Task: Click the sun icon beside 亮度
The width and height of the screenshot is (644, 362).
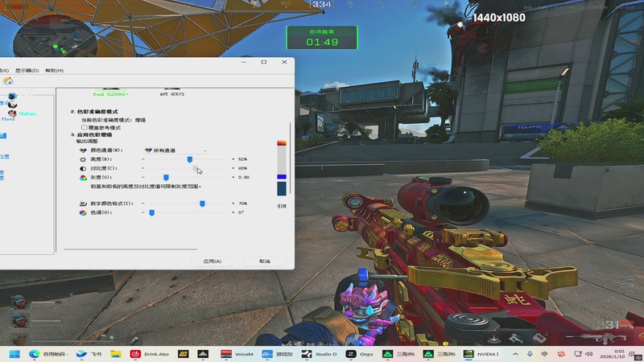Action: point(83,159)
